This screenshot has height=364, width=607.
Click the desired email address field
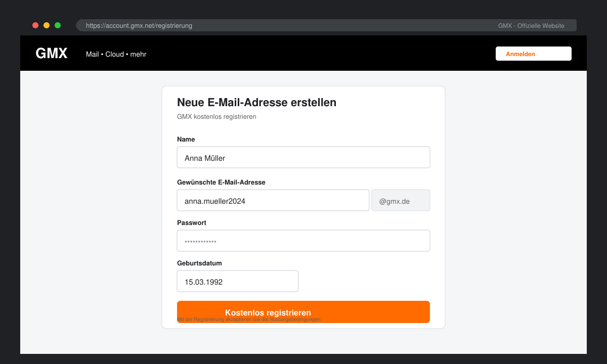(273, 200)
